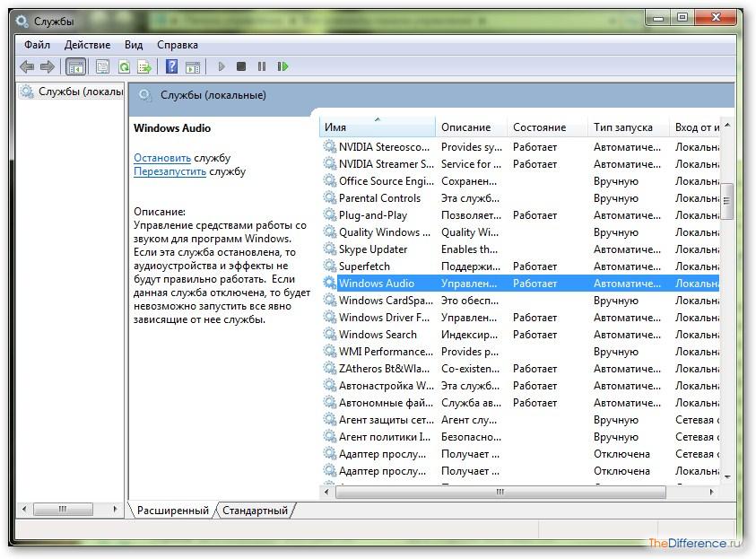Viewport: 756px width, 559px height.
Task: Click the left tree pane's horizontal scrollbar thumb
Action: tap(63, 509)
